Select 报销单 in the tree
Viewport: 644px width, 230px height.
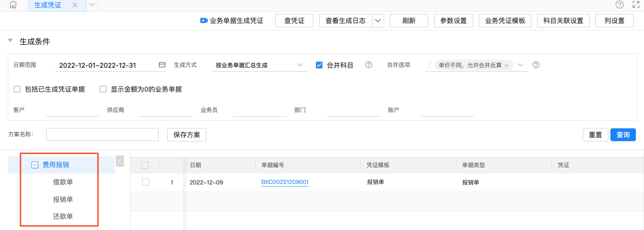click(63, 199)
